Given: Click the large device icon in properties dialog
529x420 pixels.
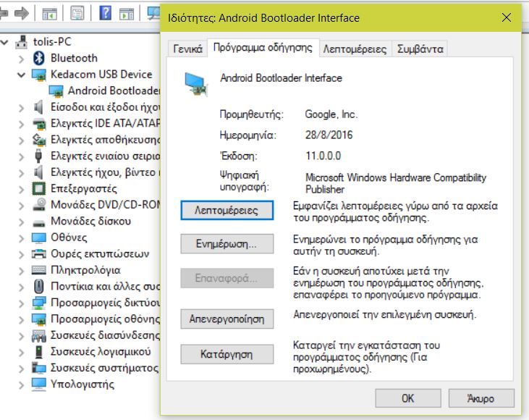Looking at the screenshot, I should (195, 85).
